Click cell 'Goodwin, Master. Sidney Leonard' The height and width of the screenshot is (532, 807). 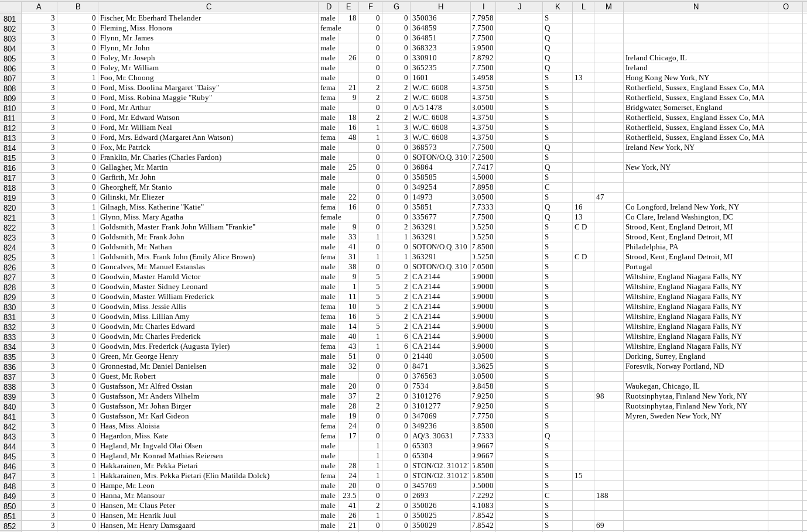(208, 287)
